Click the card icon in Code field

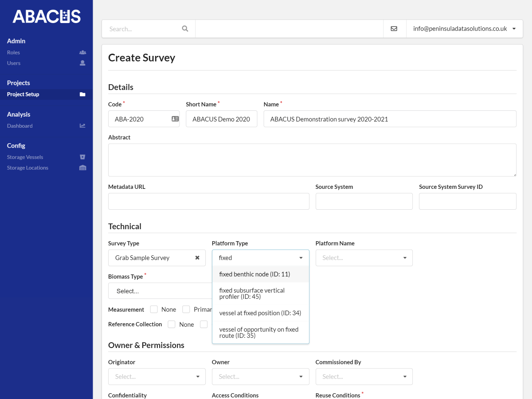click(175, 119)
